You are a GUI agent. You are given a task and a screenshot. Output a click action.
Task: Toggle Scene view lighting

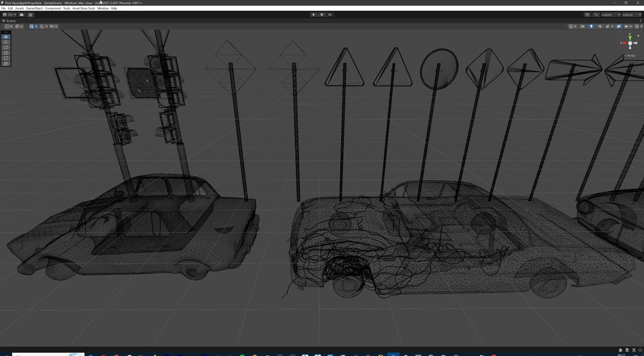591,26
